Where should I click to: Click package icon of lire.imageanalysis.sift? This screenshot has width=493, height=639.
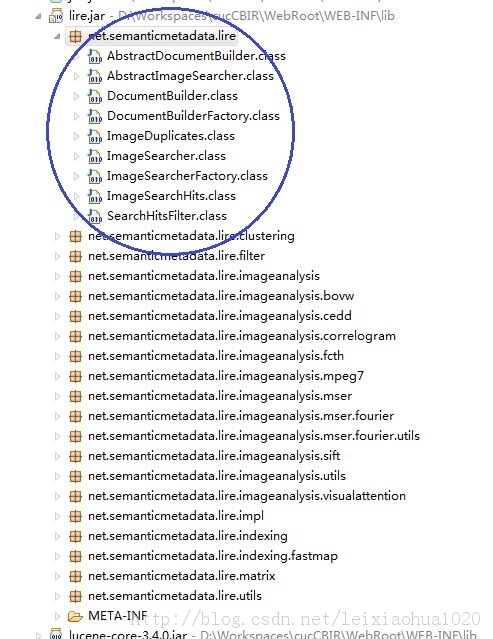pyautogui.click(x=75, y=456)
